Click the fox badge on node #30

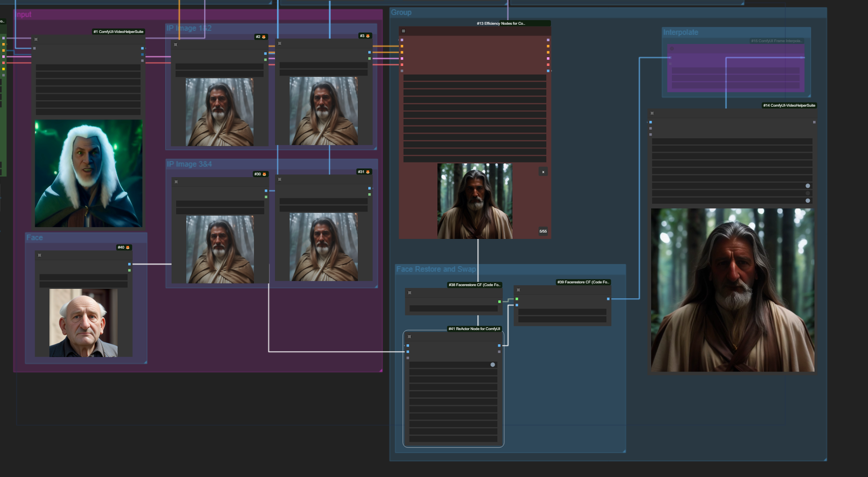tap(264, 174)
